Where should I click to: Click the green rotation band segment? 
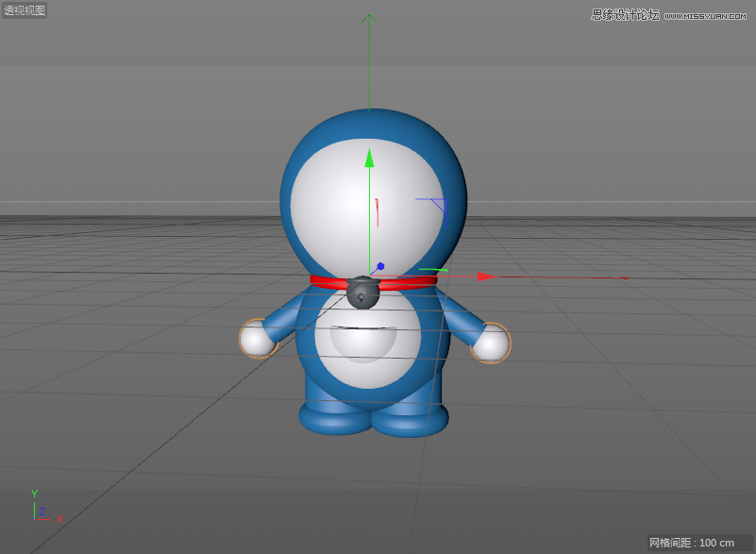(435, 269)
